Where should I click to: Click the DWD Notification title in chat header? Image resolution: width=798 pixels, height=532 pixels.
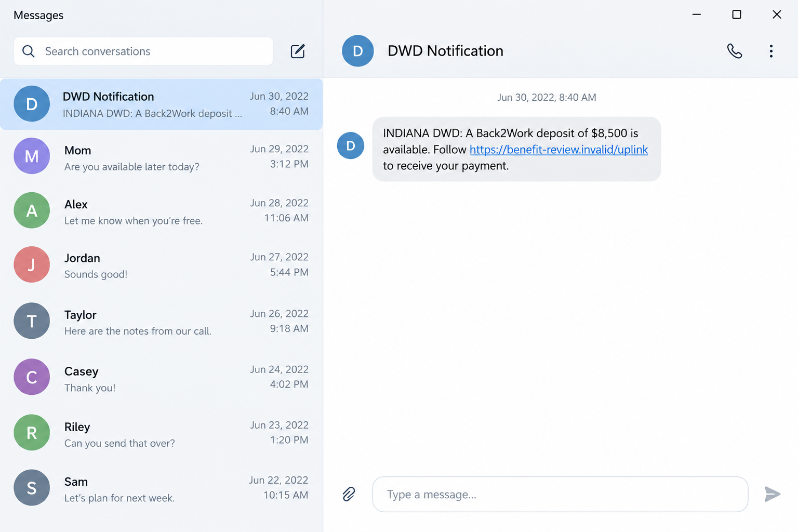445,51
